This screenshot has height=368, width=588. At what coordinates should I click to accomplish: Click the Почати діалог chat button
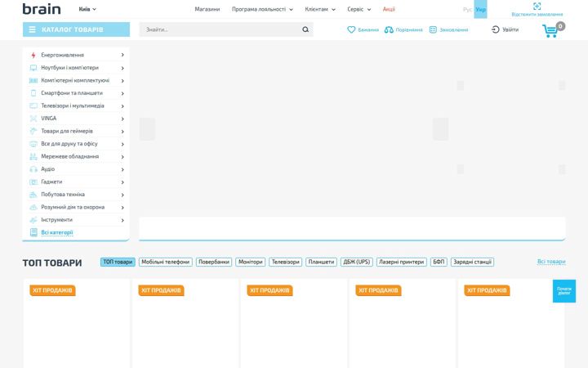click(564, 290)
